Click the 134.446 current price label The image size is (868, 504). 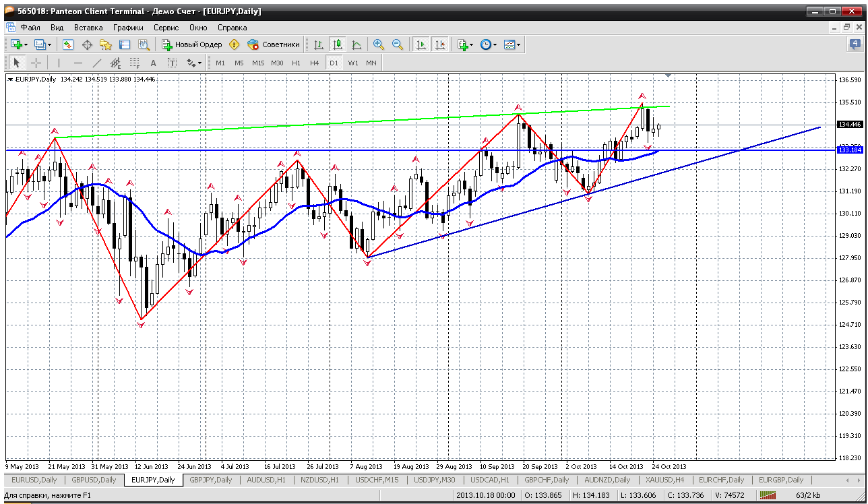[x=850, y=125]
